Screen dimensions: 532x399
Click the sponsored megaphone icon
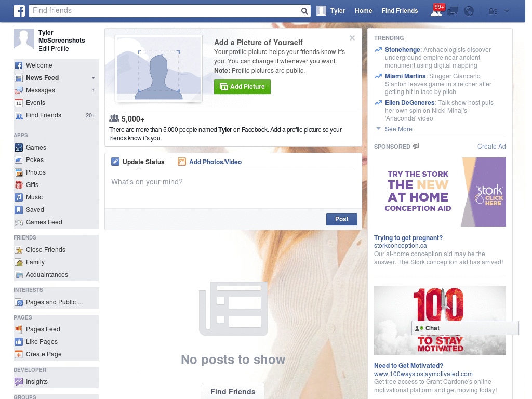tap(416, 146)
